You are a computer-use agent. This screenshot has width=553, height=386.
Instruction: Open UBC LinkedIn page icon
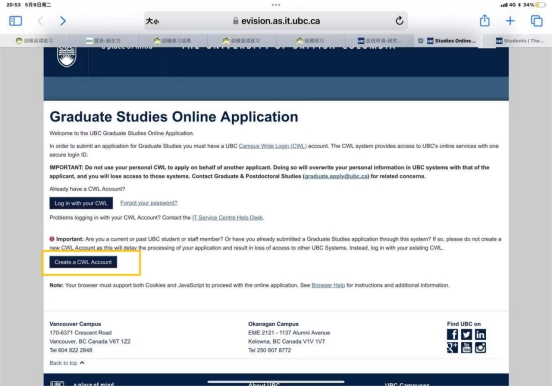(x=480, y=334)
